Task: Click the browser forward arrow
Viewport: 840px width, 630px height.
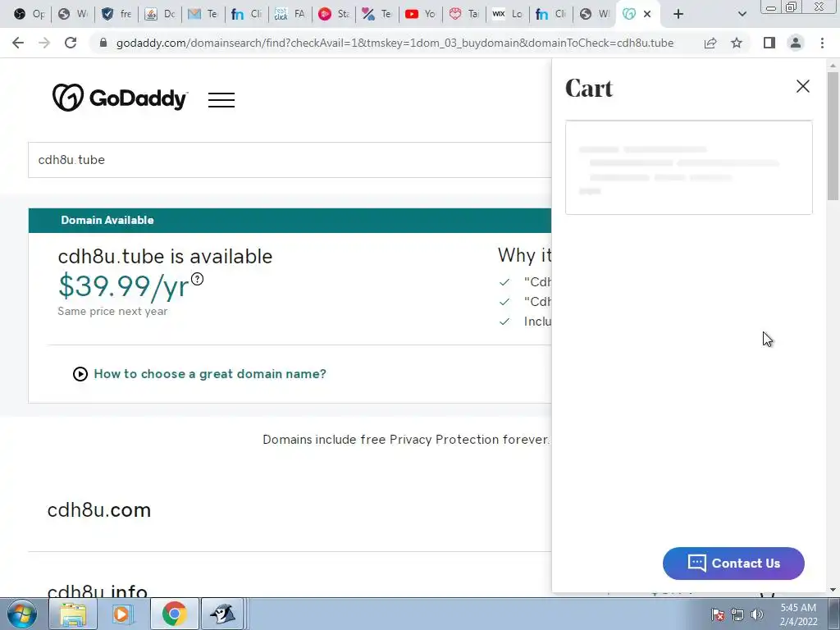Action: (x=44, y=43)
